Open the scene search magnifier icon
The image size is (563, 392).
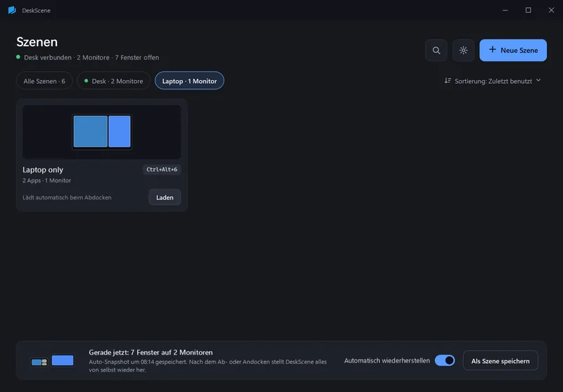click(x=436, y=50)
